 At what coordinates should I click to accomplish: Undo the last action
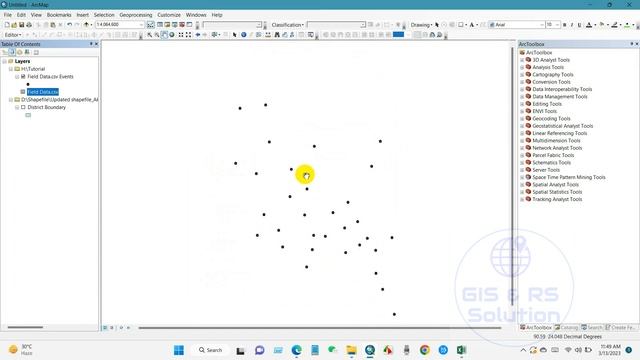coord(69,25)
